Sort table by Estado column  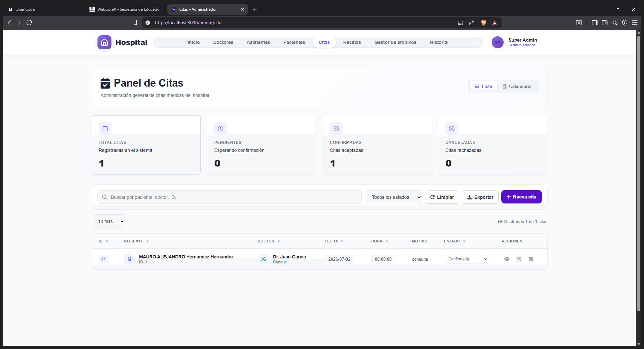coord(455,241)
